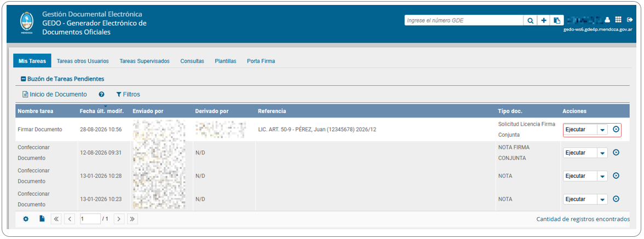This screenshot has height=239, width=644.
Task: Click Solicitud Licencia Firma Conjunta doc type
Action: [x=527, y=129]
